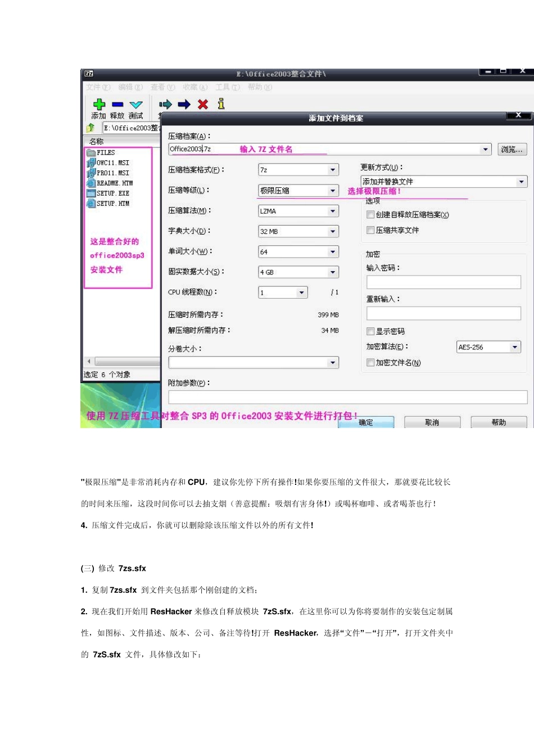The image size is (534, 756).
Task: Open the 单词大小 64 dropdown
Action: point(333,252)
